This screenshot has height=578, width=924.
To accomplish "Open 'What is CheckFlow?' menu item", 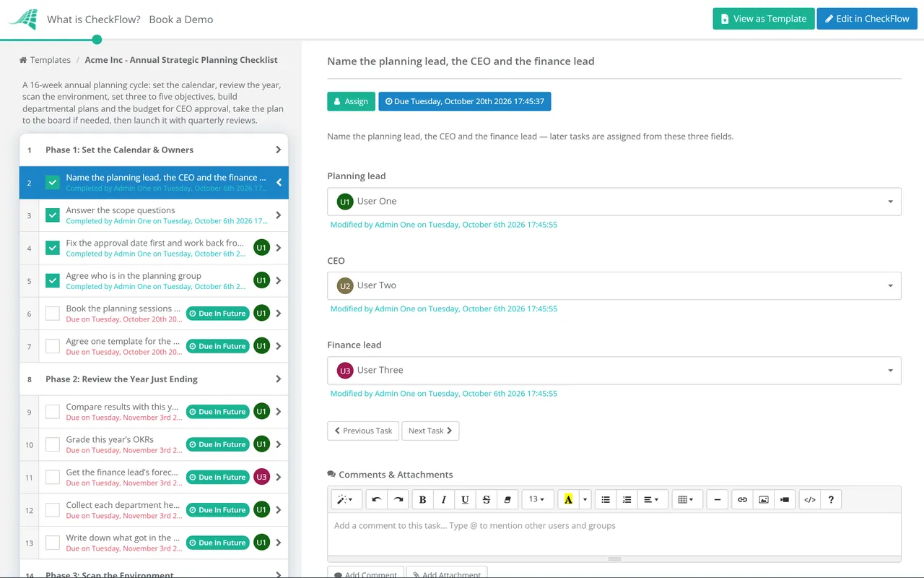I will click(94, 20).
